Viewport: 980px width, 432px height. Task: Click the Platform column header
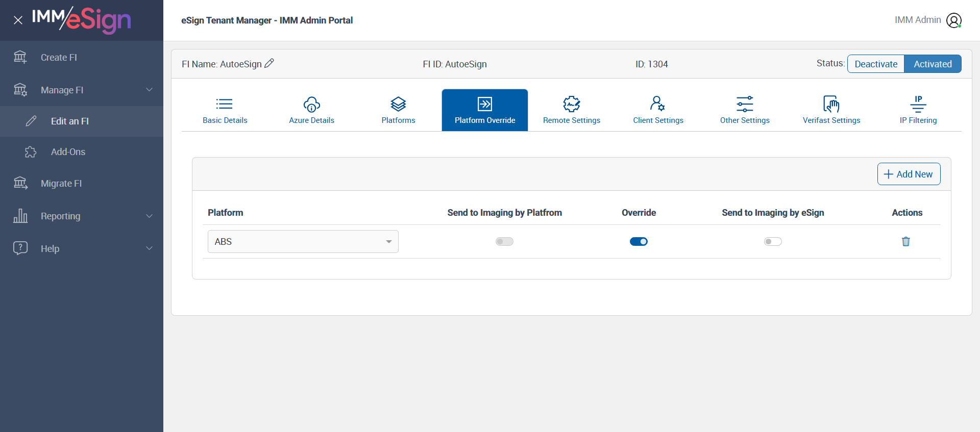point(226,213)
